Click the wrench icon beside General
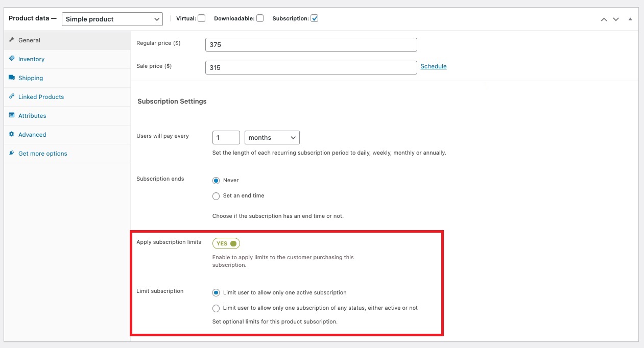 [x=12, y=40]
